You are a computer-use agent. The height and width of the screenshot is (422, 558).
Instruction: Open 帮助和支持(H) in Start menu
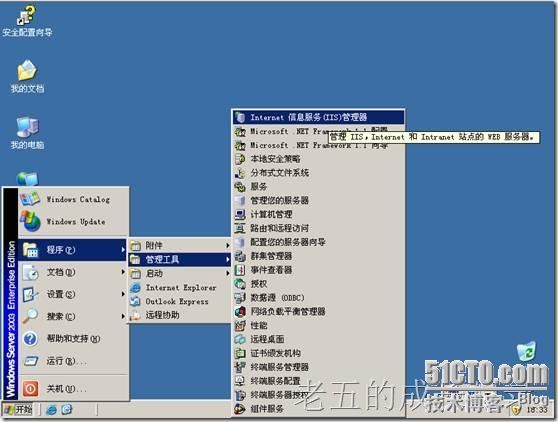(73, 338)
